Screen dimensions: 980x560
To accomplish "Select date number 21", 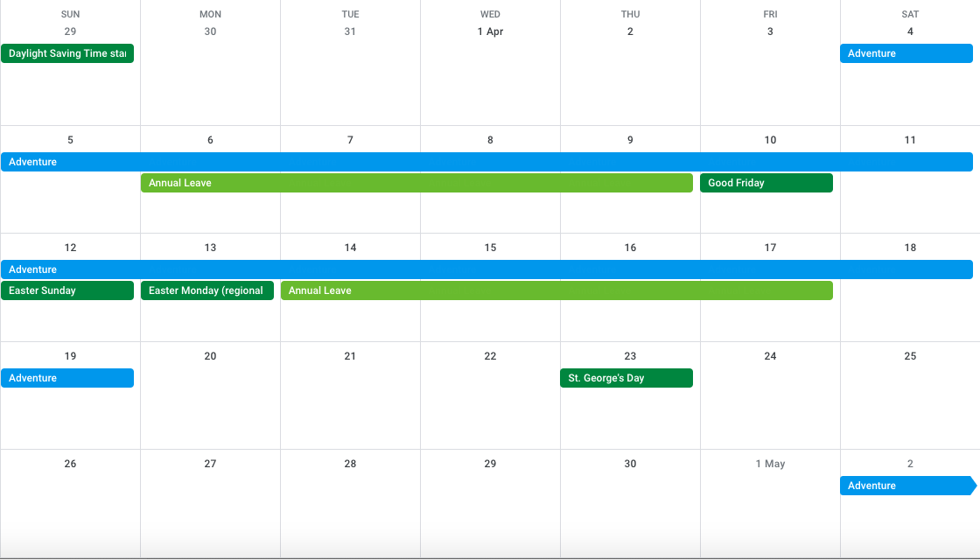I will click(x=350, y=356).
